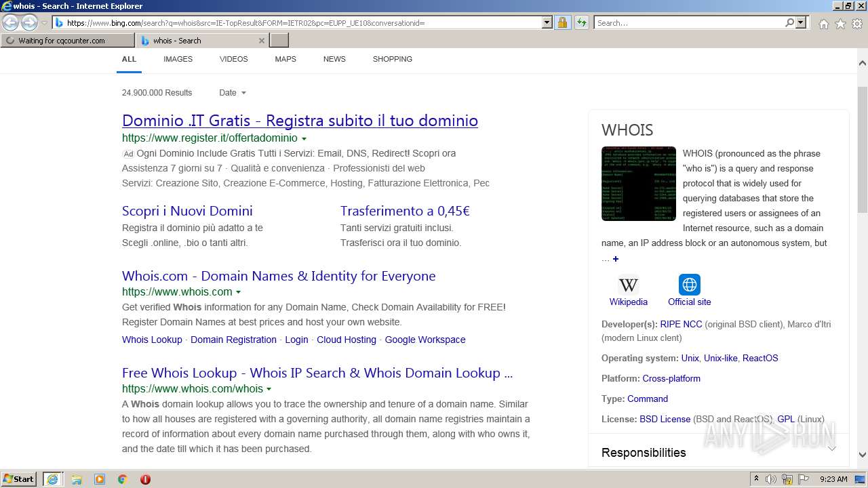Click the search magnifier icon in browser search box
The image size is (868, 488).
click(x=789, y=22)
